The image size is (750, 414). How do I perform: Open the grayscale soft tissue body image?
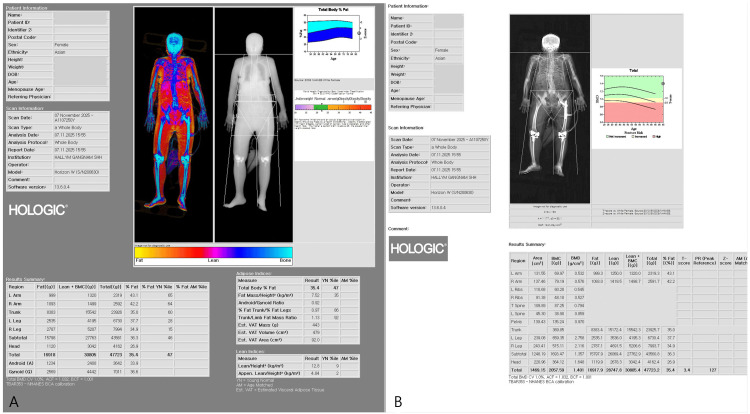(x=254, y=124)
